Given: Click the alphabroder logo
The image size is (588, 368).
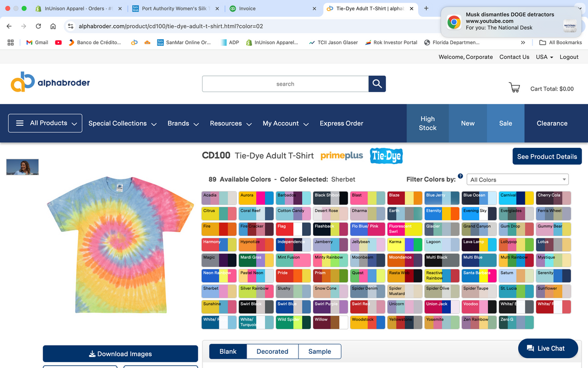Looking at the screenshot, I should pos(50,82).
